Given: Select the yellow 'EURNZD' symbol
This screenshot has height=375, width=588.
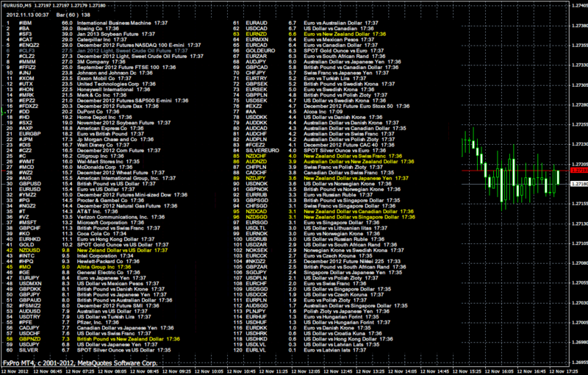Looking at the screenshot, I should pos(256,34).
